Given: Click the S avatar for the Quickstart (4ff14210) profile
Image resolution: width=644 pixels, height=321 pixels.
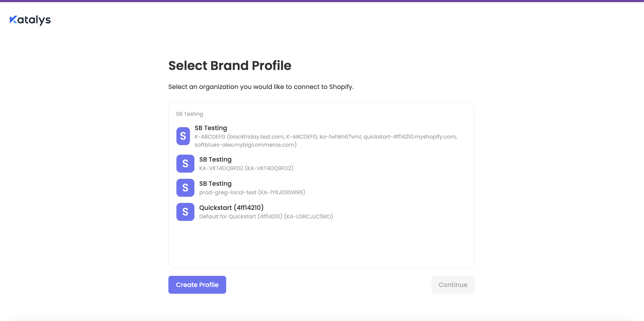Looking at the screenshot, I should pyautogui.click(x=185, y=212).
